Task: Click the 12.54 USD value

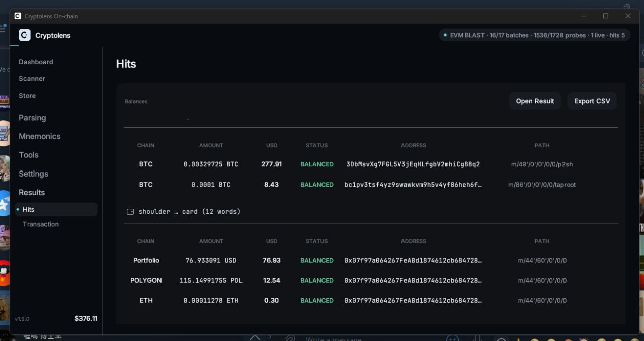Action: (x=272, y=280)
